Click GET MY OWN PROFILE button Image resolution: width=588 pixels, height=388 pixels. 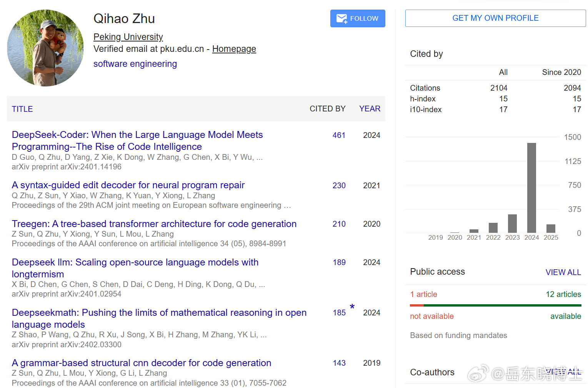(495, 18)
